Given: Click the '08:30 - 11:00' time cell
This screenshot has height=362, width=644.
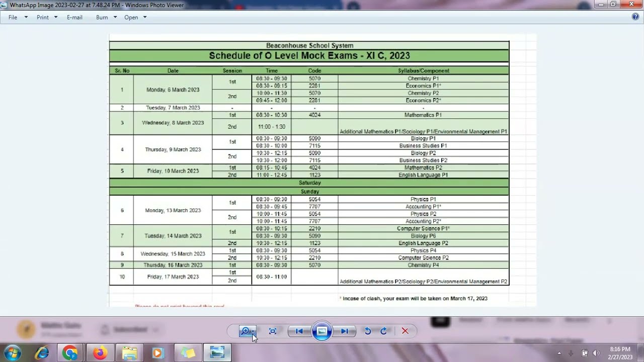Looking at the screenshot, I should [271, 277].
